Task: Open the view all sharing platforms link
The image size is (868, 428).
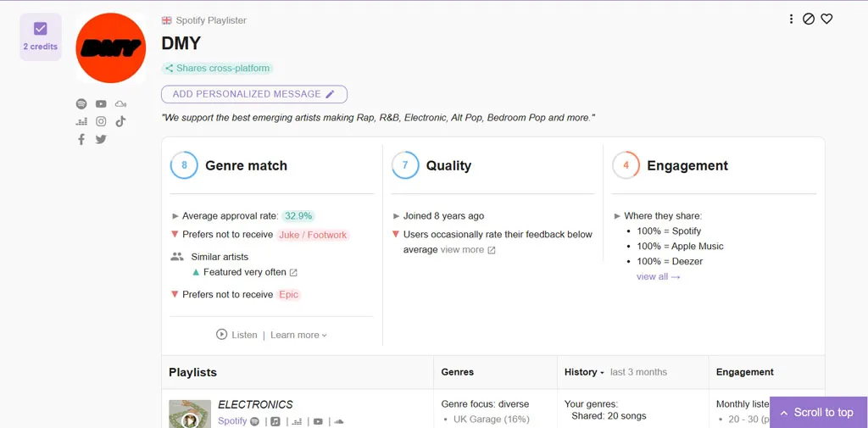Action: tap(658, 276)
